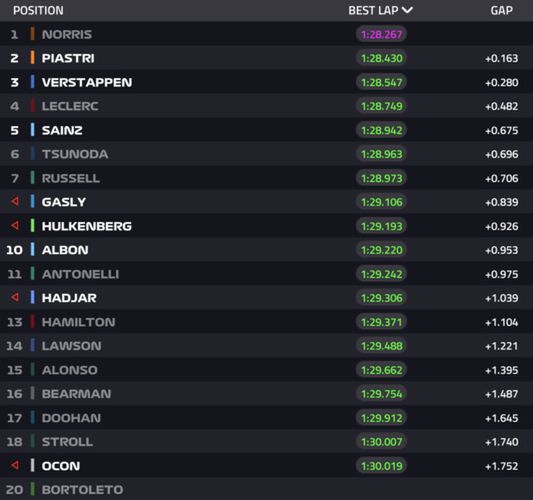533x500 pixels.
Task: Click the red arrow icon beside Gasly
Action: (x=15, y=202)
